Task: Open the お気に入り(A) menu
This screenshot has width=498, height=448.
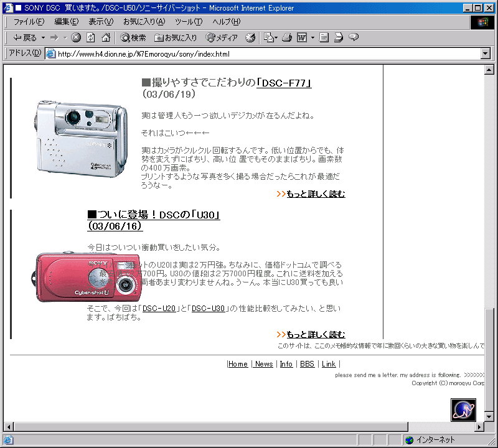Action: tap(144, 22)
